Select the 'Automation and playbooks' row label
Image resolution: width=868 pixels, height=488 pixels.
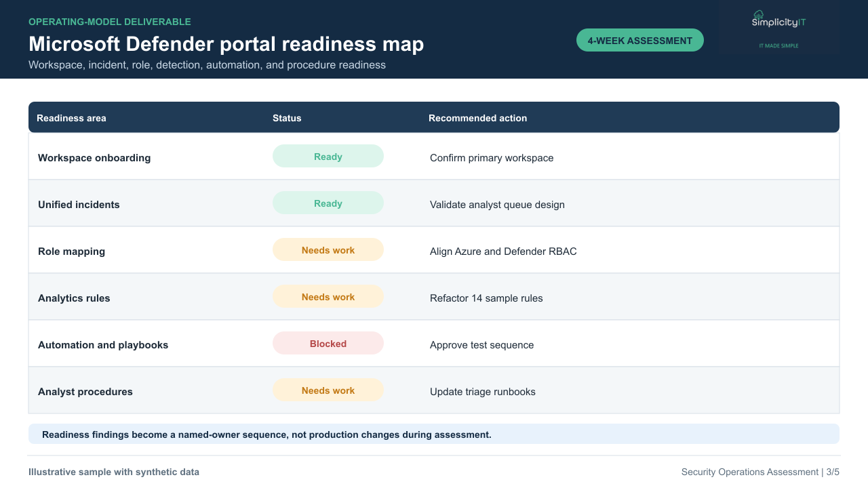103,344
